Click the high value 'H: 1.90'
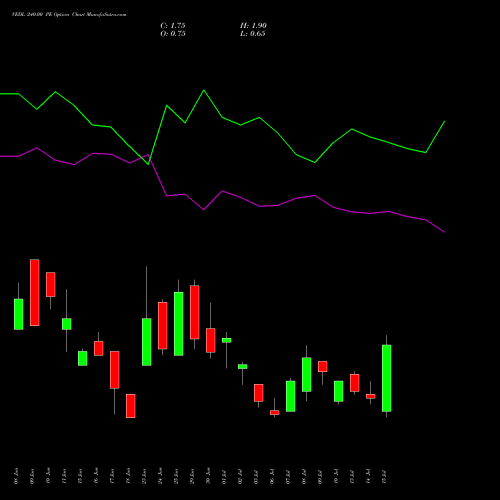The height and width of the screenshot is (500, 500). tap(253, 26)
